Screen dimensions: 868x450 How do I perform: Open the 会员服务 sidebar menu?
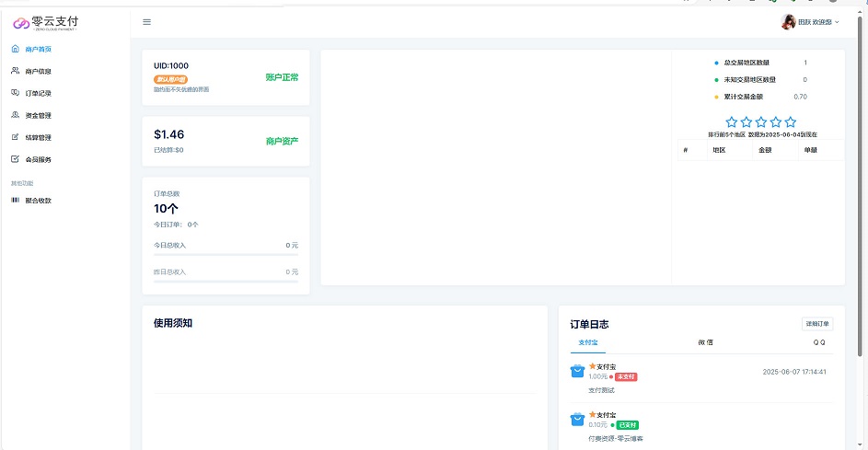[x=38, y=159]
